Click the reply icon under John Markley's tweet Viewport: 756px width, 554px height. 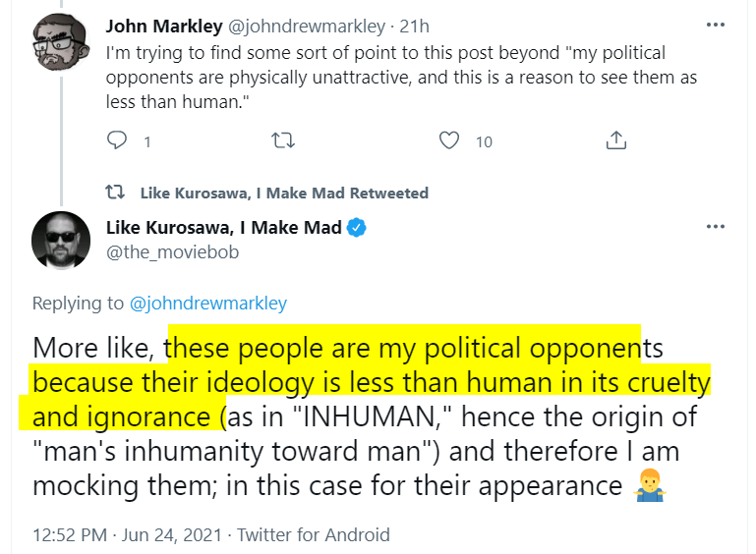(x=117, y=140)
